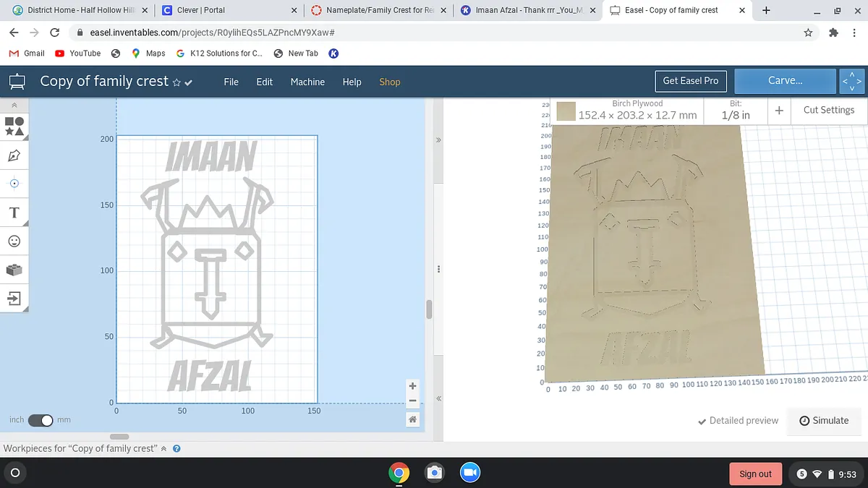Screen dimensions: 868x488
Task: Open the New Tab bookmark
Action: coord(296,53)
